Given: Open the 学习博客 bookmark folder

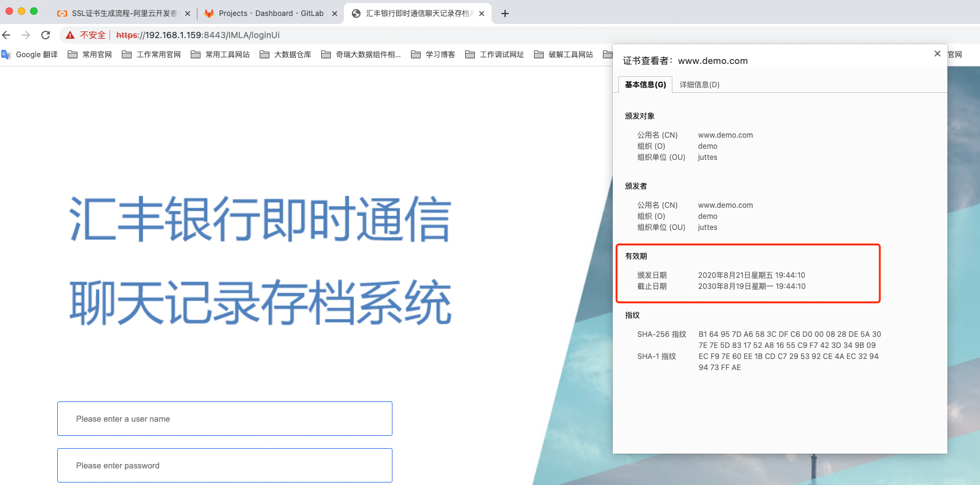Looking at the screenshot, I should click(433, 55).
